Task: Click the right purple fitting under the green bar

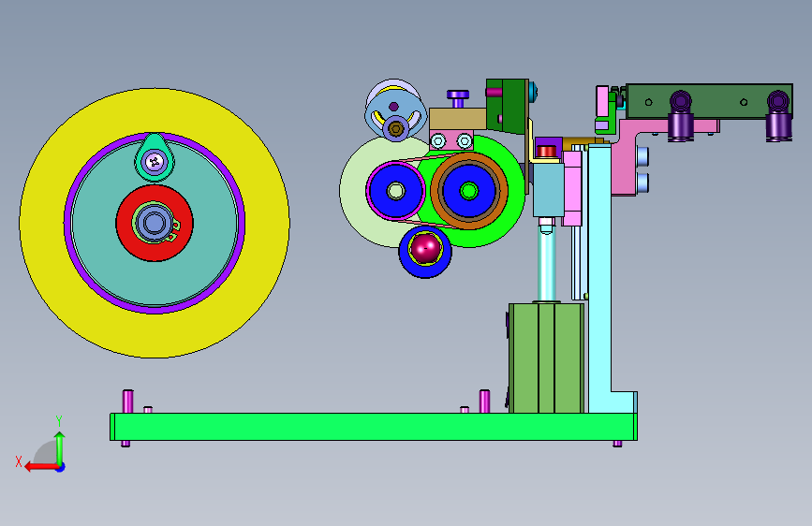Action: click(x=778, y=116)
